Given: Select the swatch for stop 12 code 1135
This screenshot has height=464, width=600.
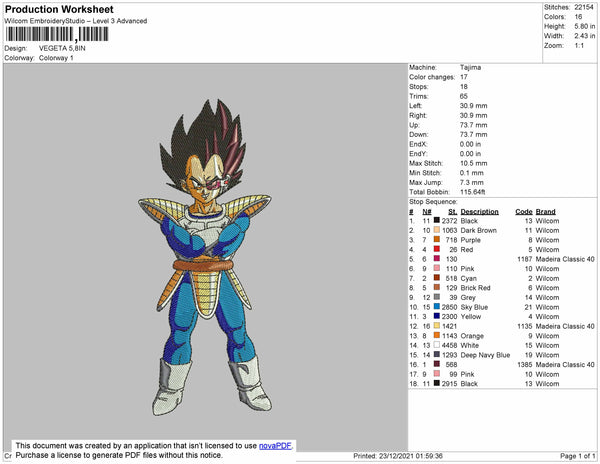Looking at the screenshot, I should [437, 326].
